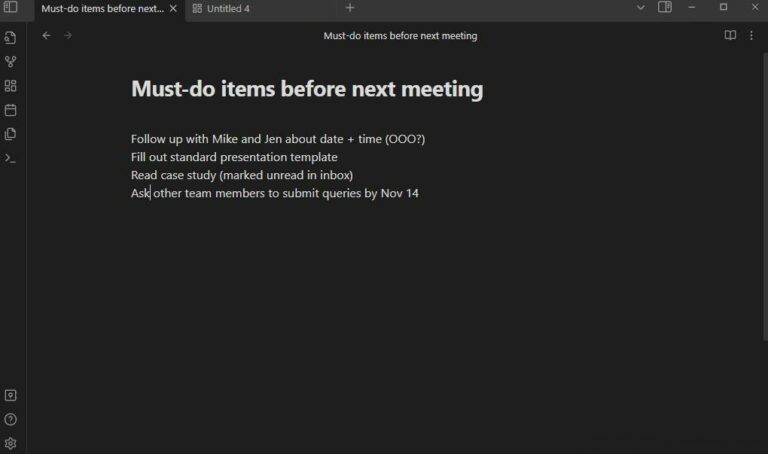Select the Must-do items tab
This screenshot has height=454, width=768.
[x=102, y=9]
